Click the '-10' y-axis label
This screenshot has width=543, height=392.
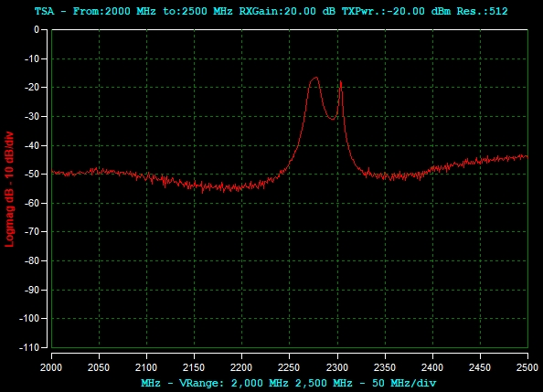point(32,58)
